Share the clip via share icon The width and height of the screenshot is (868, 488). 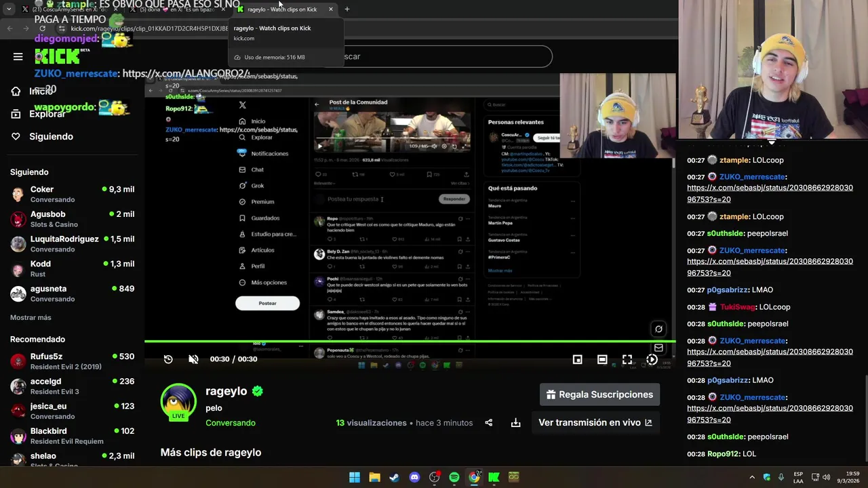pyautogui.click(x=488, y=422)
